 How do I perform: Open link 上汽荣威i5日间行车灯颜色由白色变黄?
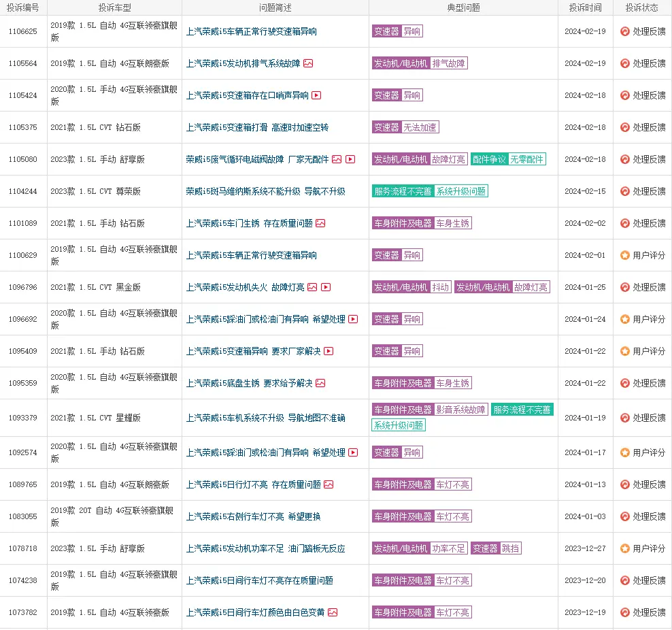[x=255, y=612]
